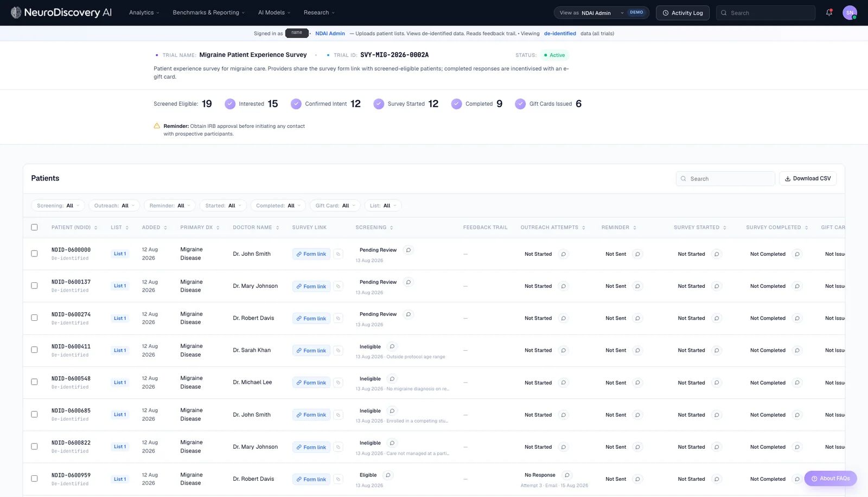
Task: Expand the Reminder filter dropdown
Action: (170, 205)
